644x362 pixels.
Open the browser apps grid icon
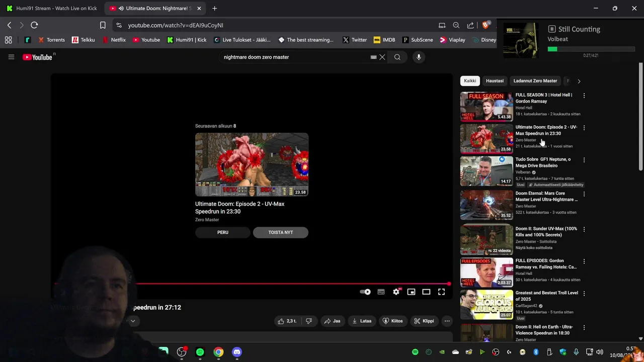tap(8, 40)
